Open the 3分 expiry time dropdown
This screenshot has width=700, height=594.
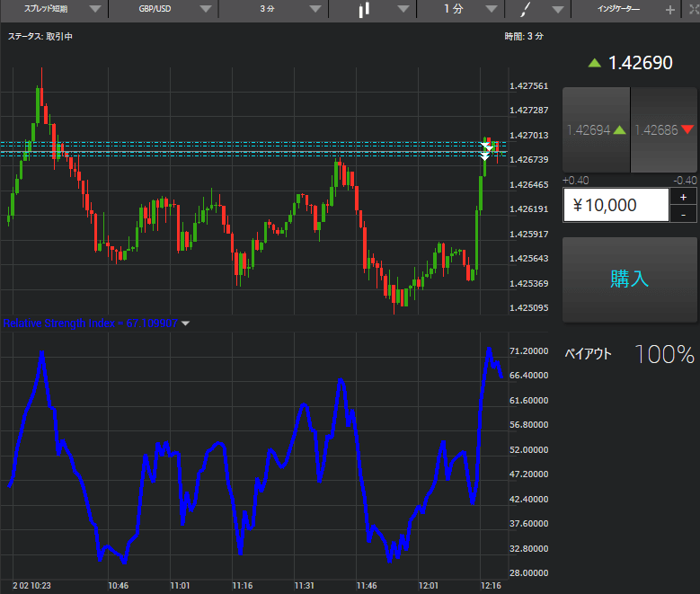tap(274, 9)
